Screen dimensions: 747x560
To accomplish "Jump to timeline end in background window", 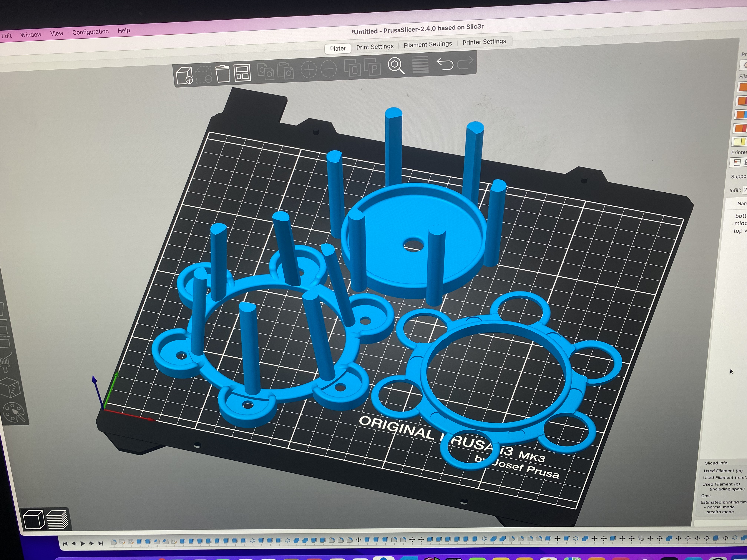I will pos(100,544).
